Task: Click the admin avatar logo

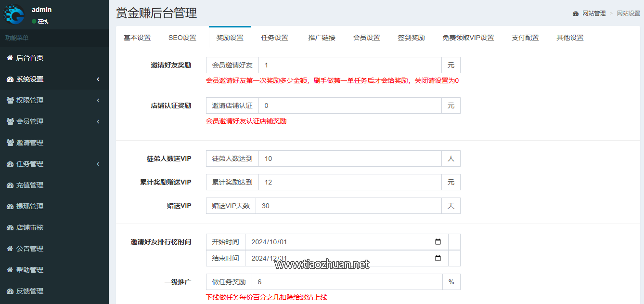Action: pyautogui.click(x=14, y=14)
